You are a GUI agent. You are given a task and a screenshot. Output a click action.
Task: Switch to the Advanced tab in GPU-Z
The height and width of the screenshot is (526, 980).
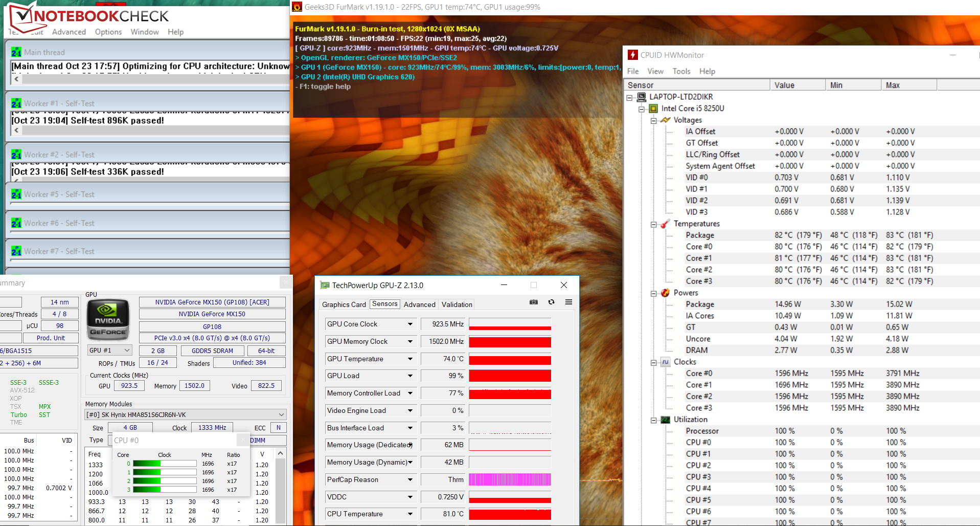click(420, 304)
